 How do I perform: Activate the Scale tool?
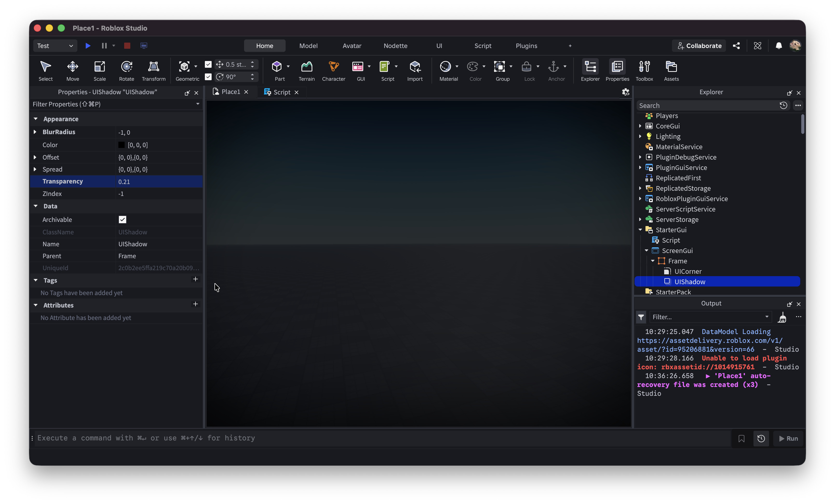click(100, 71)
